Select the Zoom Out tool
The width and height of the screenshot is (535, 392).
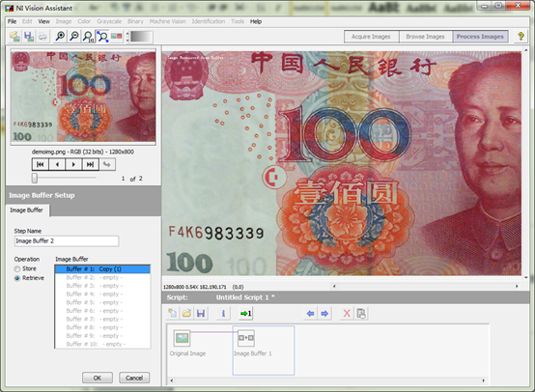pyautogui.click(x=74, y=36)
